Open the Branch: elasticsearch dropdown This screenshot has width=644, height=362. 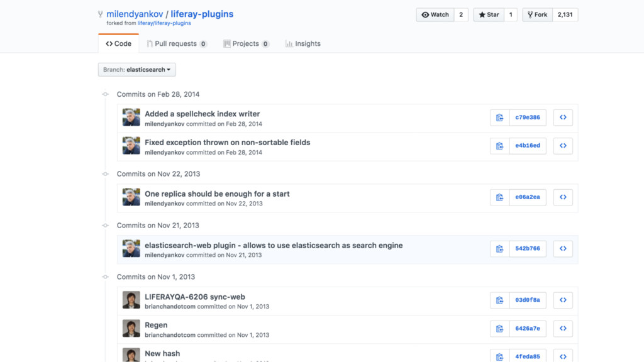pos(136,69)
